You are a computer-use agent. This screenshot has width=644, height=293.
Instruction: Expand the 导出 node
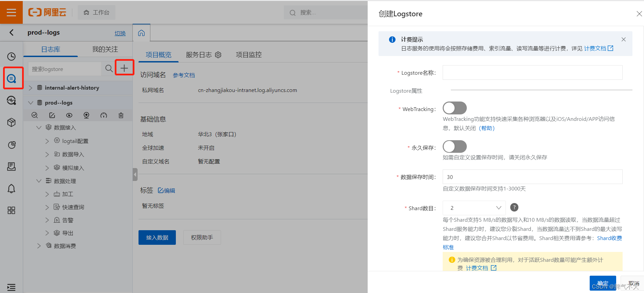[x=47, y=233]
